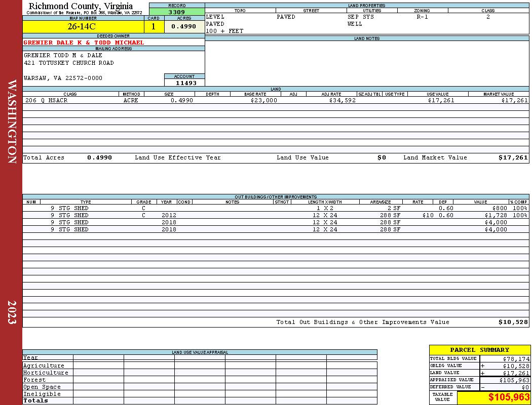Screen dimensions: 532x405
Task: Select STG SHED row valued $800
Action: click(276, 209)
